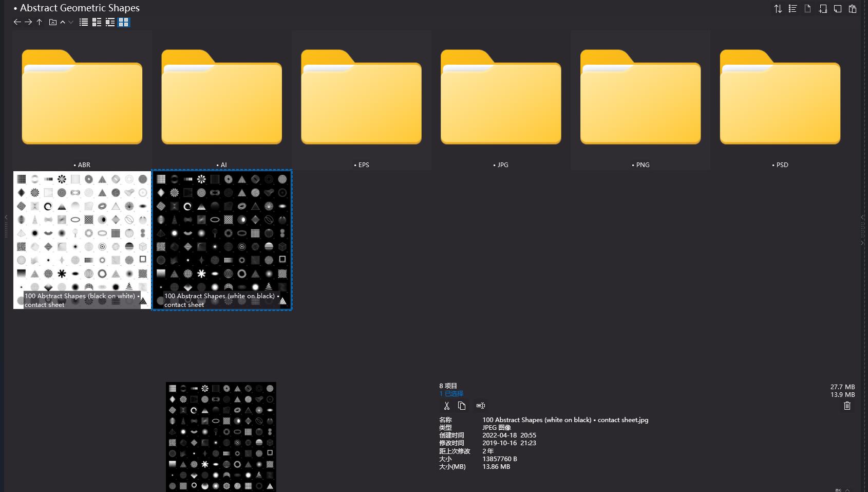Open the sort order arrows icon
Image resolution: width=868 pixels, height=492 pixels.
(778, 9)
